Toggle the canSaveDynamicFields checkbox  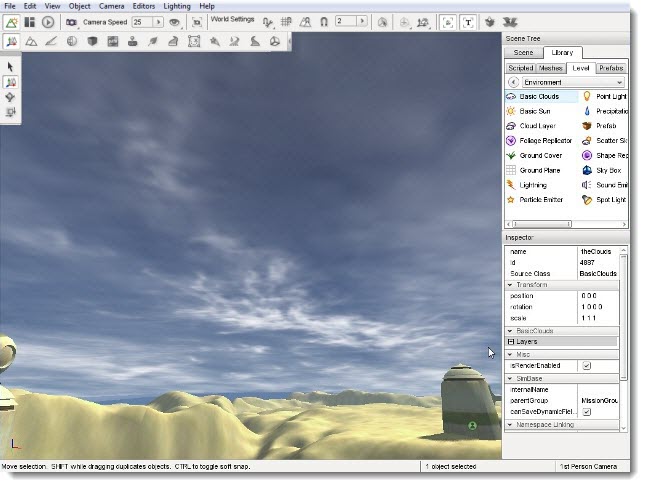(587, 411)
